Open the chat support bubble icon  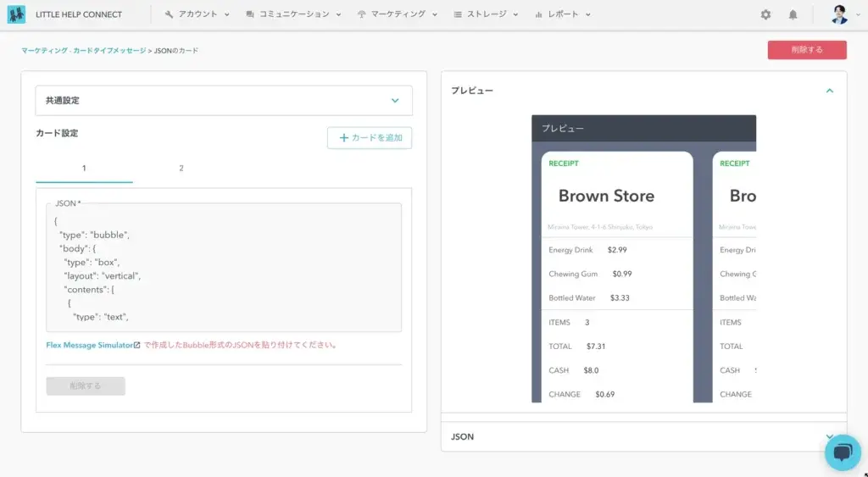(x=842, y=452)
